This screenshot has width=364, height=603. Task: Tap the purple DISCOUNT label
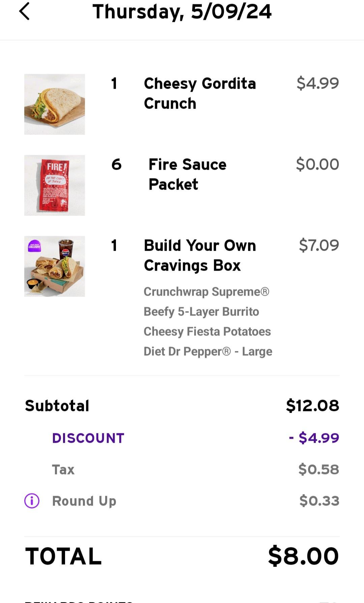(88, 438)
